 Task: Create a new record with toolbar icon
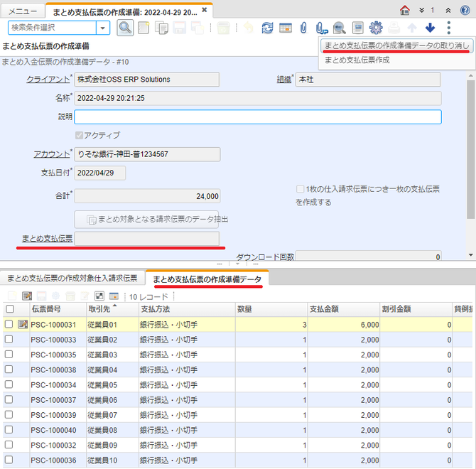144,28
